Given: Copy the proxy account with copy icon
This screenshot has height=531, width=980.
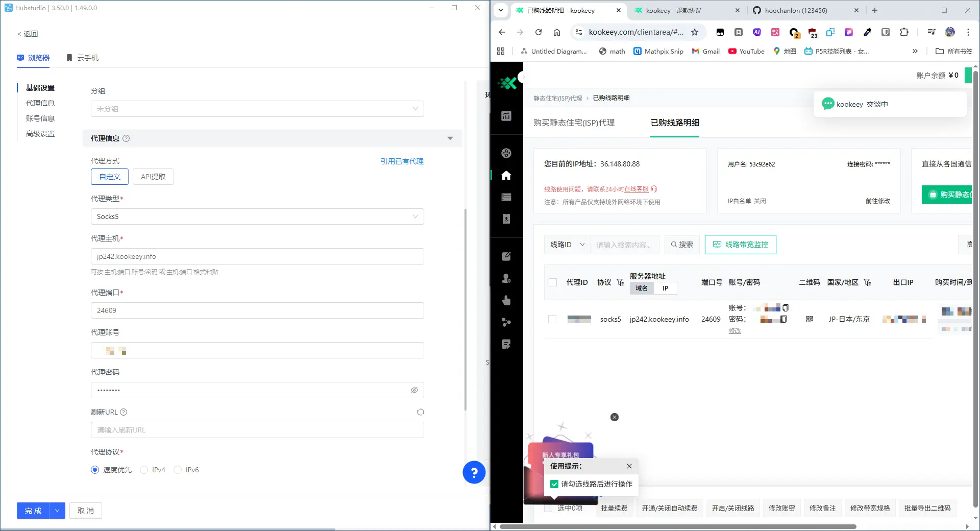Looking at the screenshot, I should [786, 308].
